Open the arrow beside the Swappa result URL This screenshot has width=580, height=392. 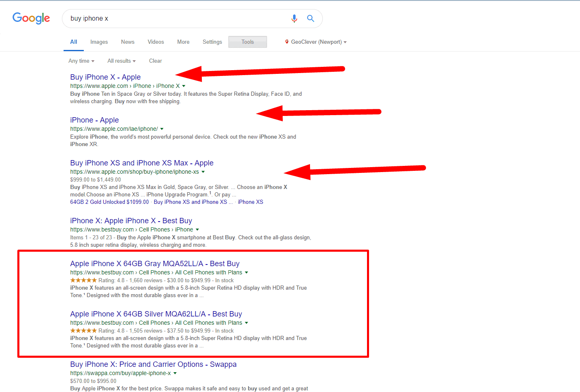pos(175,373)
